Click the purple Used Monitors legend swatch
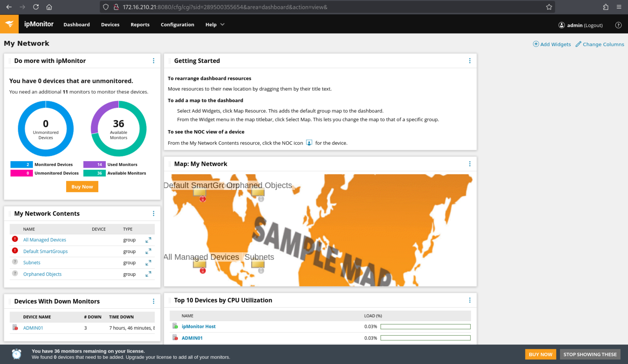This screenshot has width=628, height=364. (94, 165)
